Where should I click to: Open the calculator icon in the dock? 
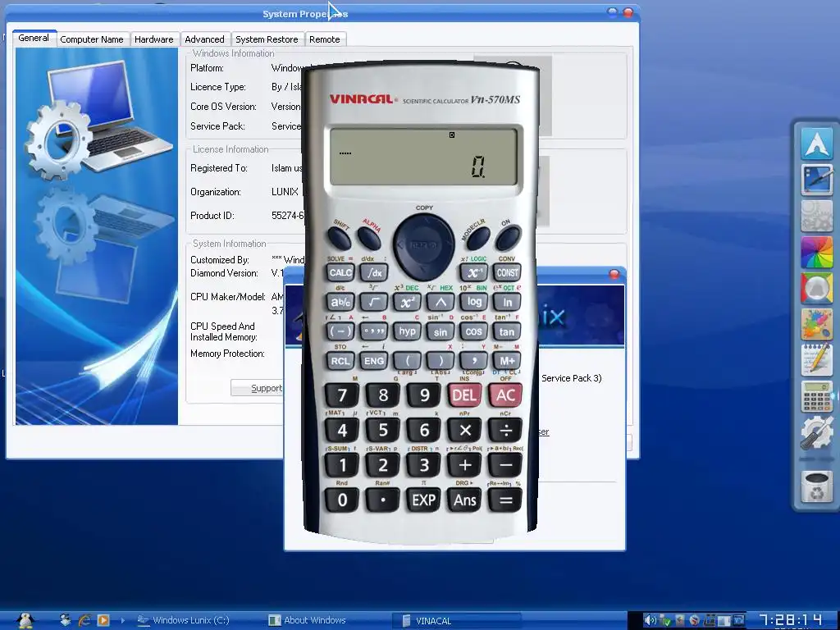point(816,396)
